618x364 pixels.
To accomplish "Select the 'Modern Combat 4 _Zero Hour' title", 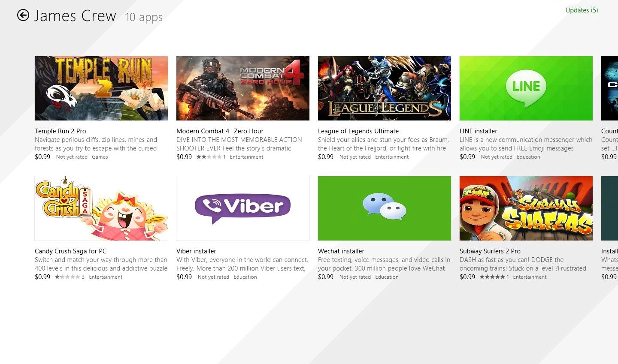I will coord(220,131).
